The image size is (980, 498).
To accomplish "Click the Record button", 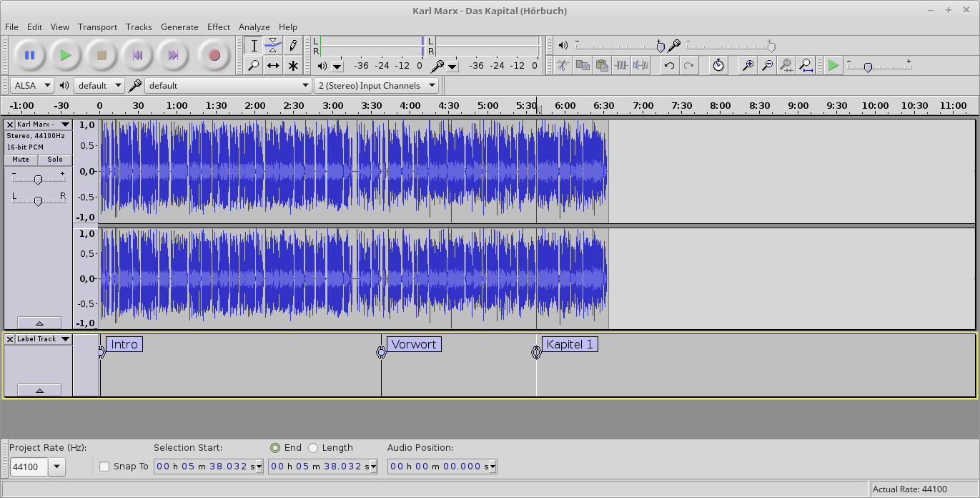I will 214,55.
